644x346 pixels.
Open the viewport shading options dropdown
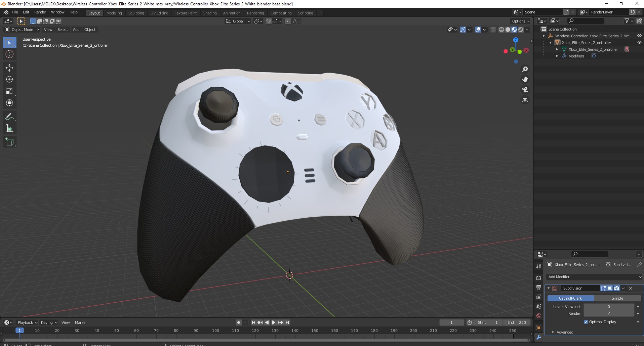point(527,30)
